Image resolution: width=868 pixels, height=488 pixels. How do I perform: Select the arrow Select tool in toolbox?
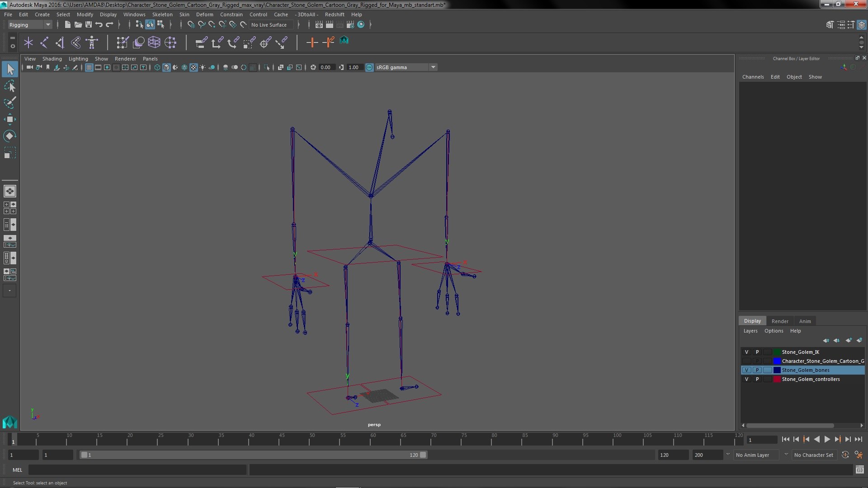pyautogui.click(x=10, y=69)
